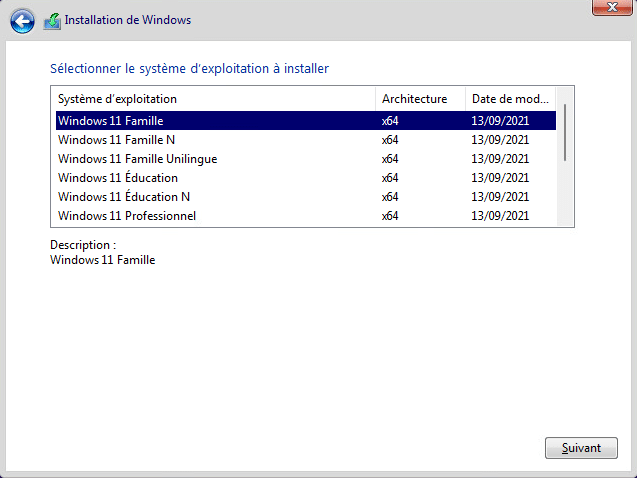Select Windows 11 Professionnel edition
The height and width of the screenshot is (478, 637).
(127, 216)
